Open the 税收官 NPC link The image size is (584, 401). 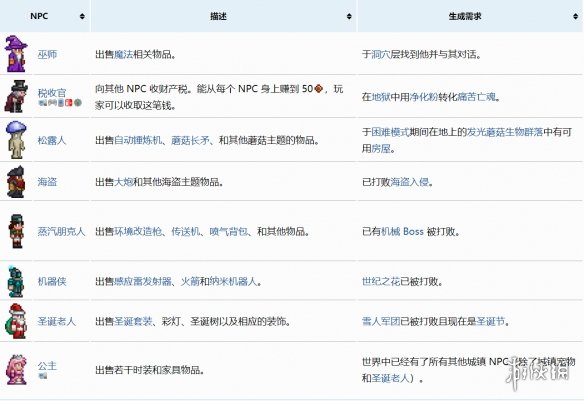pyautogui.click(x=52, y=92)
